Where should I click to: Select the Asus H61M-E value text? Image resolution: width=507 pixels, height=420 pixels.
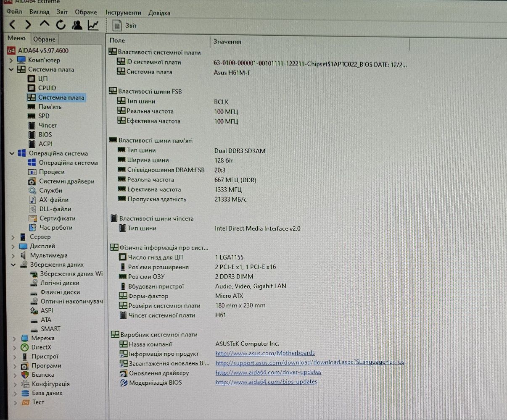click(x=232, y=73)
